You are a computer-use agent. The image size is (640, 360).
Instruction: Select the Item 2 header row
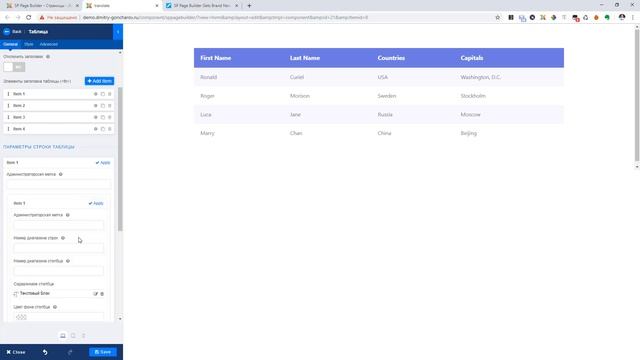tap(59, 106)
